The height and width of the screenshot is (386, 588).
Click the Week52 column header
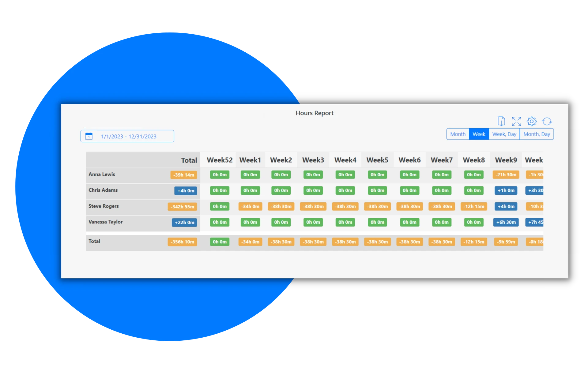pyautogui.click(x=220, y=159)
